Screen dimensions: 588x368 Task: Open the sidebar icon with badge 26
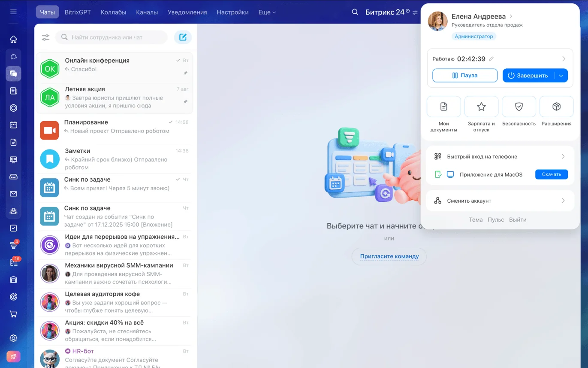(13, 262)
